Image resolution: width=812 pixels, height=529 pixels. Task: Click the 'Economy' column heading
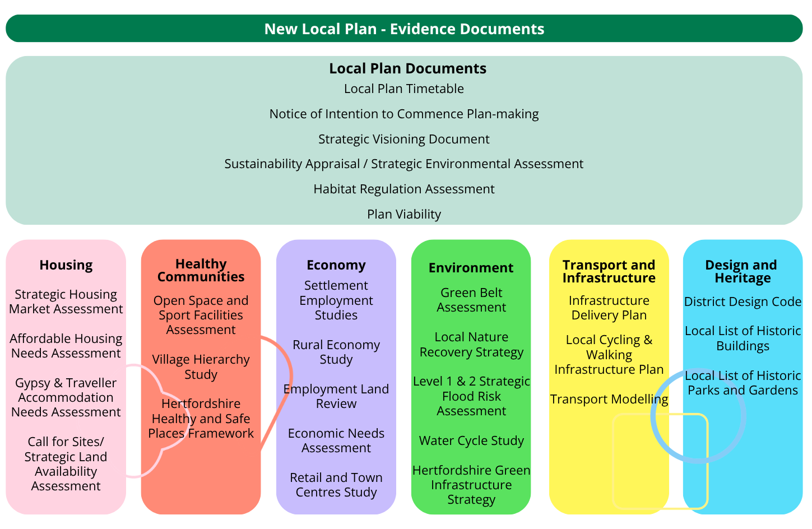point(336,265)
